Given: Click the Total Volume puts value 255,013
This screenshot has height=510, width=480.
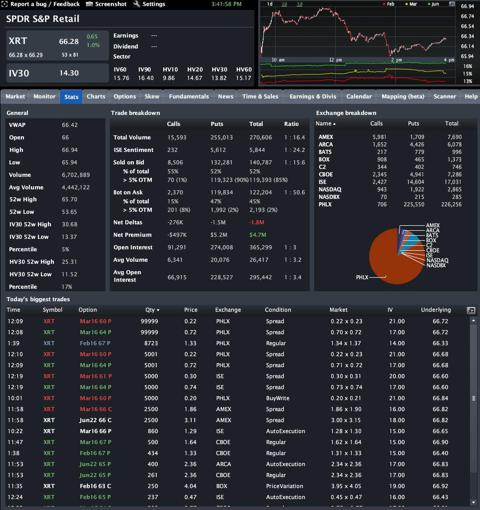Looking at the screenshot, I should 222,138.
